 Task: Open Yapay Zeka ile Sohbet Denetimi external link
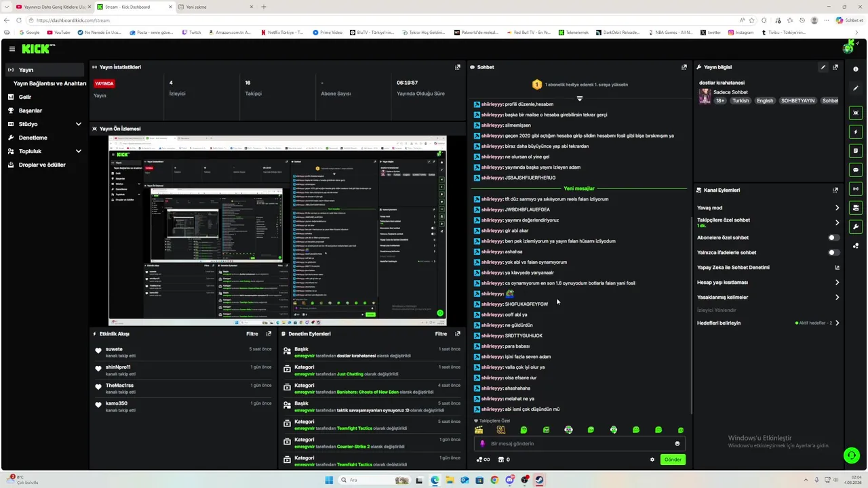pyautogui.click(x=837, y=267)
